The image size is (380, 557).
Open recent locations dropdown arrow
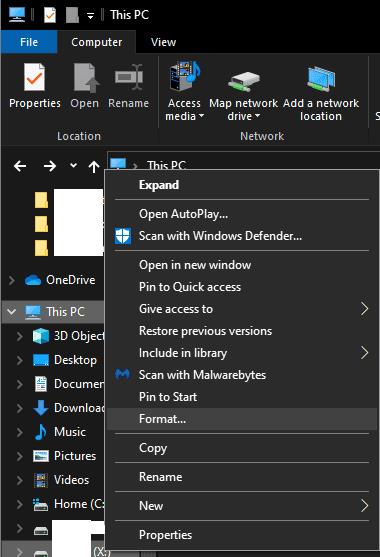74,165
